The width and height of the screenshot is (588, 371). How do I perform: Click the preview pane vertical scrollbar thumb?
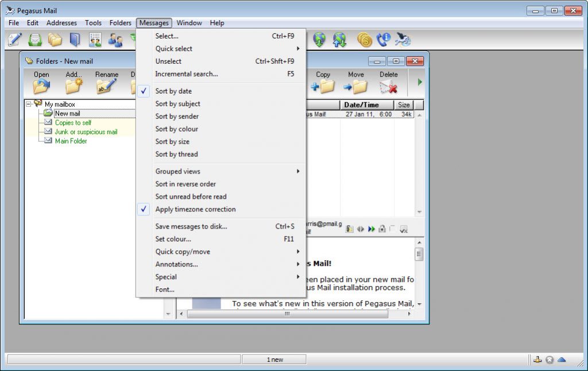pos(419,254)
